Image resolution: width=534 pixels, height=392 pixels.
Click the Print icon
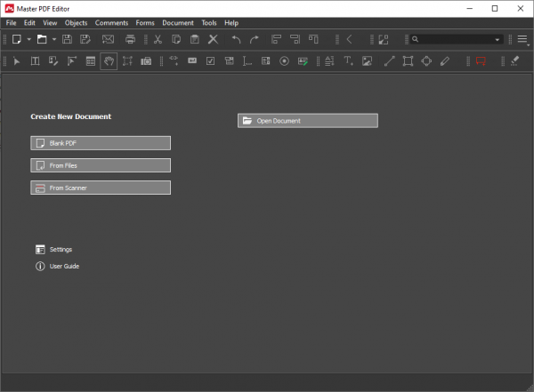click(x=130, y=39)
